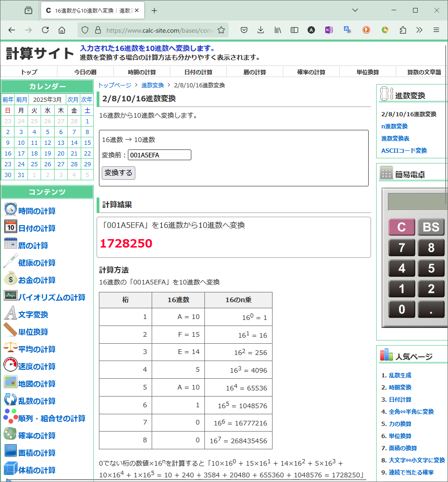
Task: Click the dice icon for 確率の計算
Action: coord(10,434)
